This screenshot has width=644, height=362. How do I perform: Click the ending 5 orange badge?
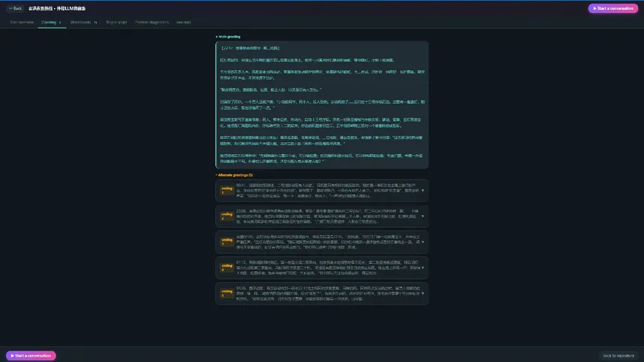pos(227,293)
